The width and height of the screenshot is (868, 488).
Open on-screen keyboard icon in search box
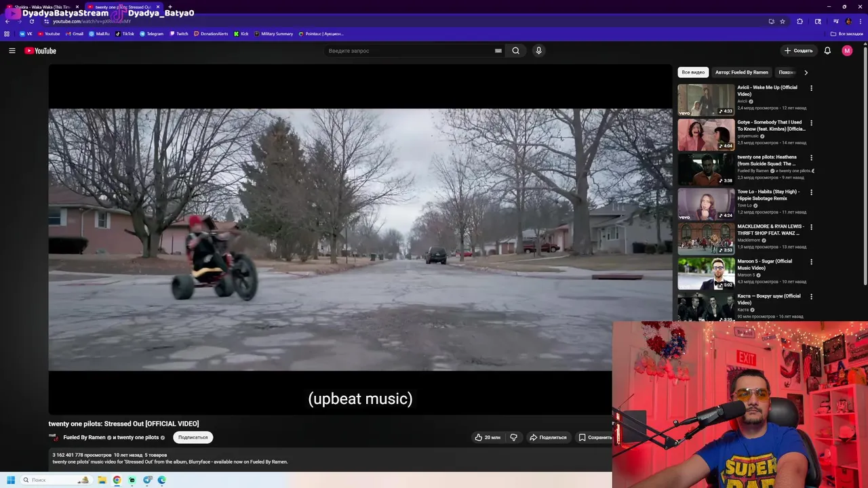click(498, 51)
